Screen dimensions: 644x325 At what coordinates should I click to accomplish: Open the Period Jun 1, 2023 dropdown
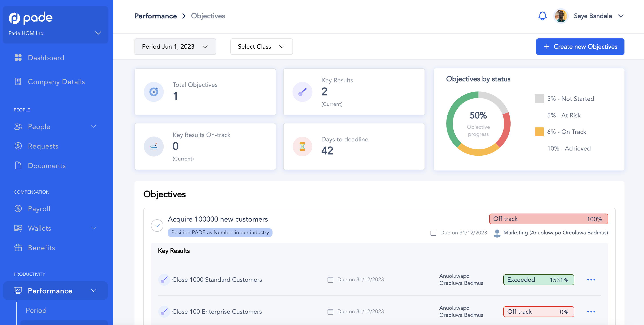[x=175, y=46]
